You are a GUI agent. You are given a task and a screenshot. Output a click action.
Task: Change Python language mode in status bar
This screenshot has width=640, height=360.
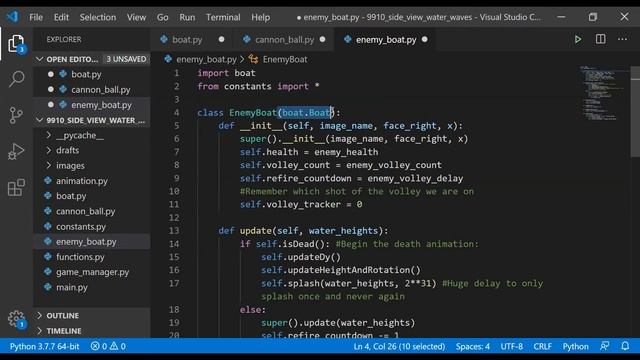click(x=576, y=346)
